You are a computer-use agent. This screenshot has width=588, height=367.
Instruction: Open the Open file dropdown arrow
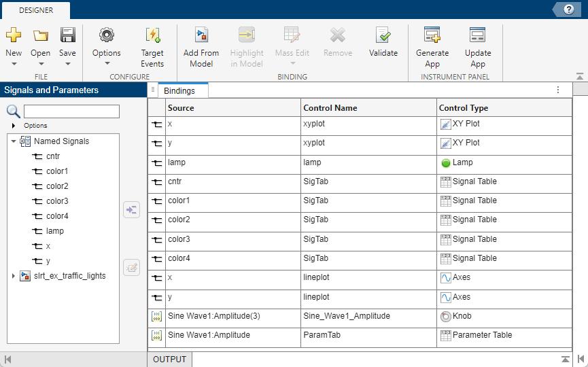[x=40, y=64]
